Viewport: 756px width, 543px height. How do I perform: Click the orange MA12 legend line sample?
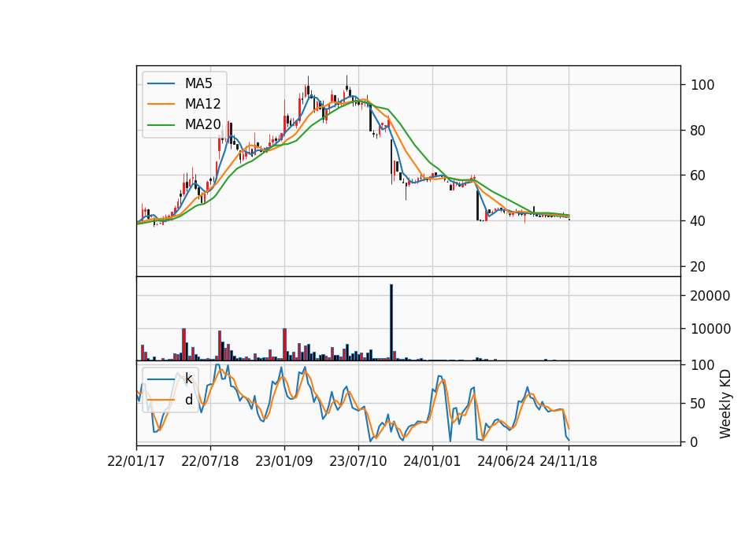pos(161,104)
